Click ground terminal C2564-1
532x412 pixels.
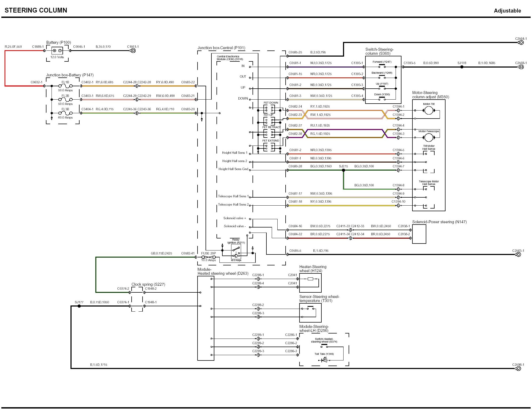pyautogui.click(x=521, y=43)
